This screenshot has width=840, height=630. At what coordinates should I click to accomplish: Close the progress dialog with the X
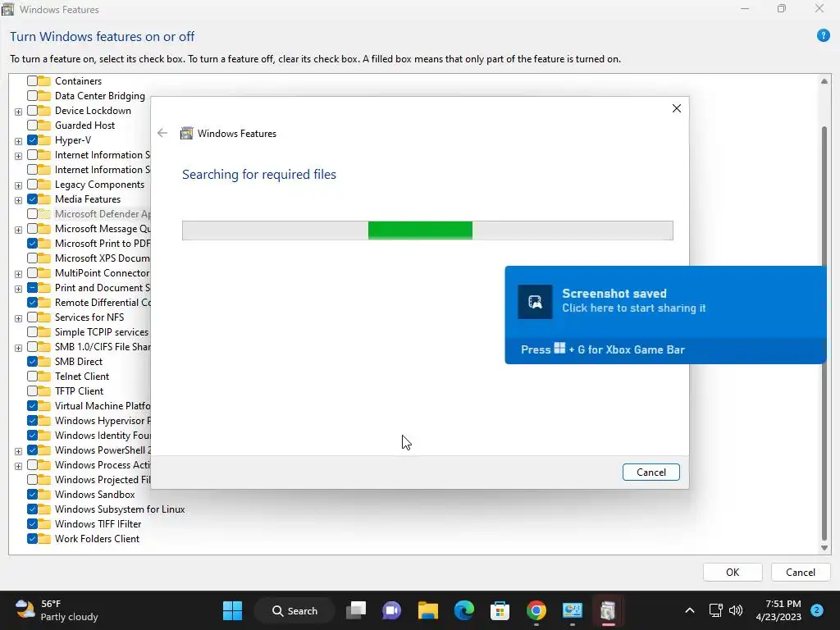pos(676,108)
